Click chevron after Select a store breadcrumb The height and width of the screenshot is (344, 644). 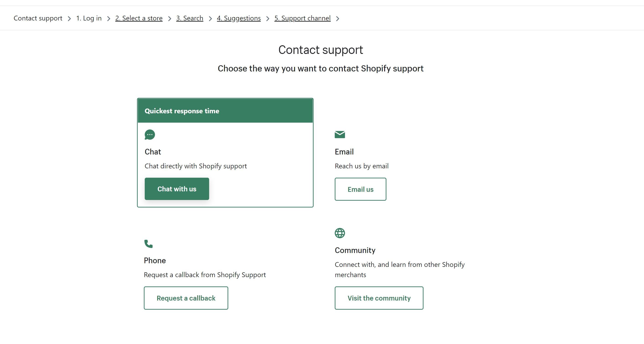(x=170, y=19)
